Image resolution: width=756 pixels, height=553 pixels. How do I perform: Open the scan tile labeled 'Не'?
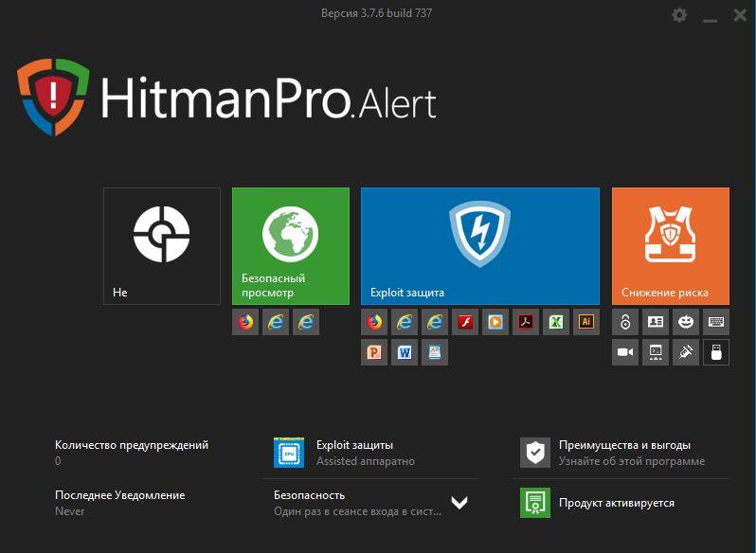[161, 245]
